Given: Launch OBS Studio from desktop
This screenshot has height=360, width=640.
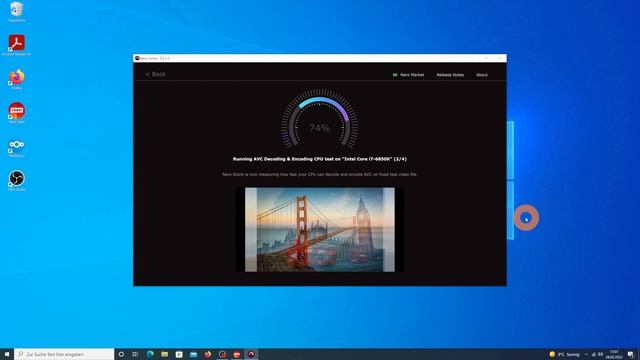Looking at the screenshot, I should (x=16, y=180).
